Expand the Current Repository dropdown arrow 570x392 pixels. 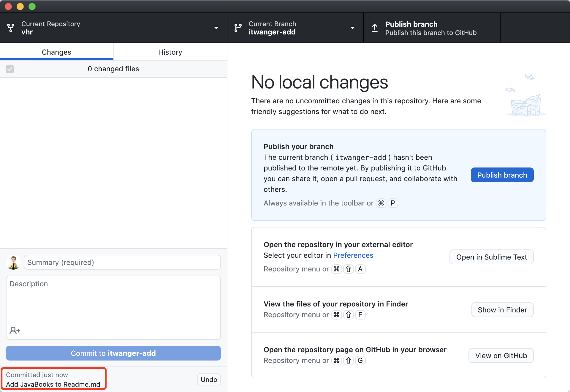pyautogui.click(x=216, y=28)
